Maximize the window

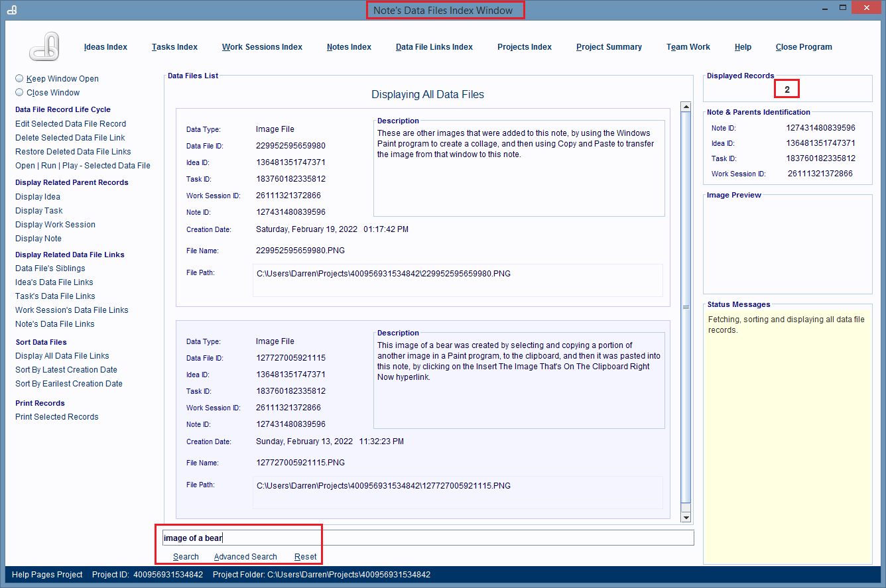point(843,7)
